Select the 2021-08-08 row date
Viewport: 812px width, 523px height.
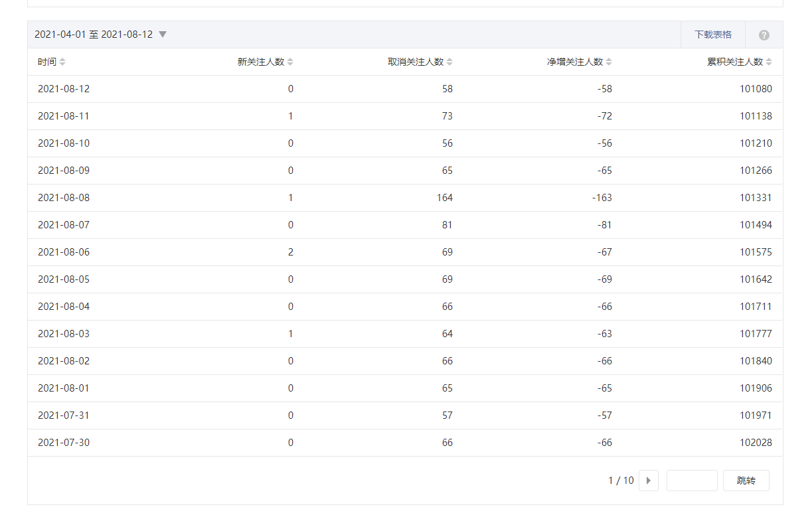(64, 198)
